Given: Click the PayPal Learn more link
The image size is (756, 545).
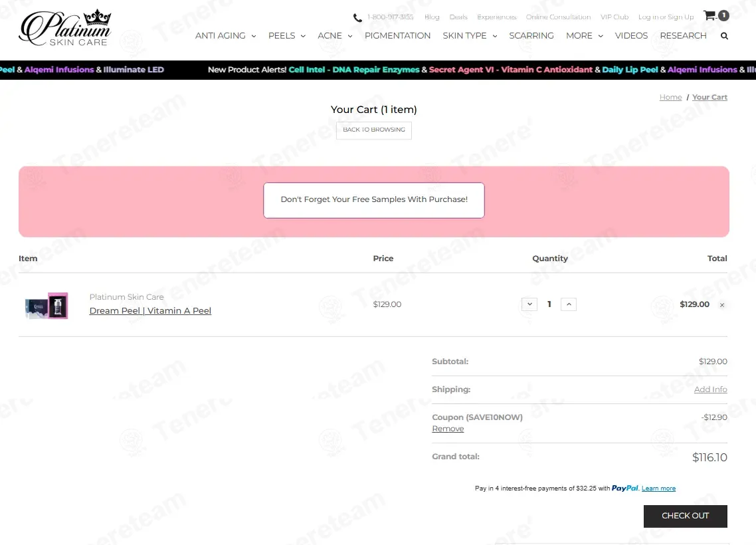Looking at the screenshot, I should pyautogui.click(x=658, y=489).
